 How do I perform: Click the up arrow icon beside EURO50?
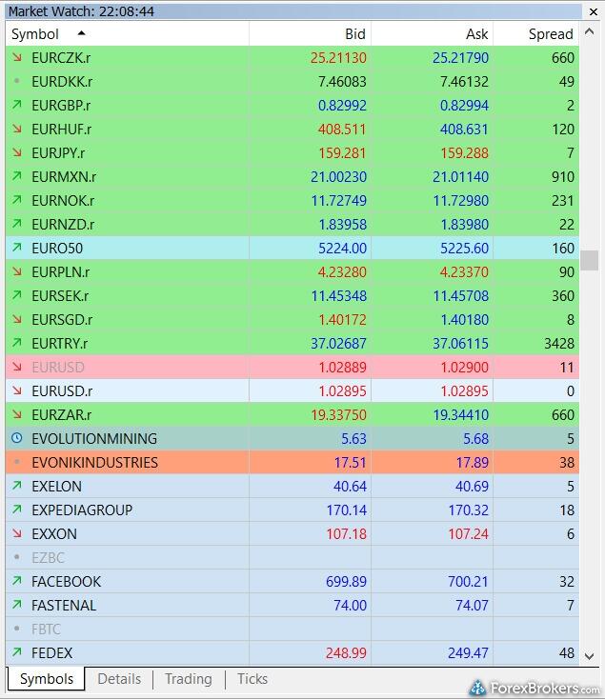[17, 249]
